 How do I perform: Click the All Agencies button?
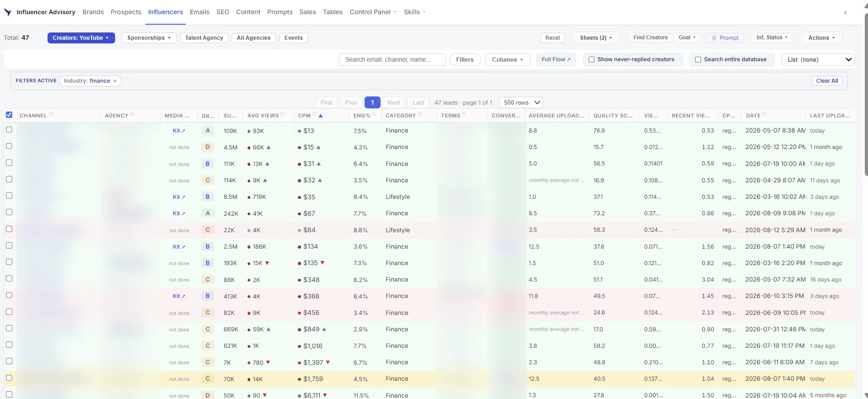point(254,38)
